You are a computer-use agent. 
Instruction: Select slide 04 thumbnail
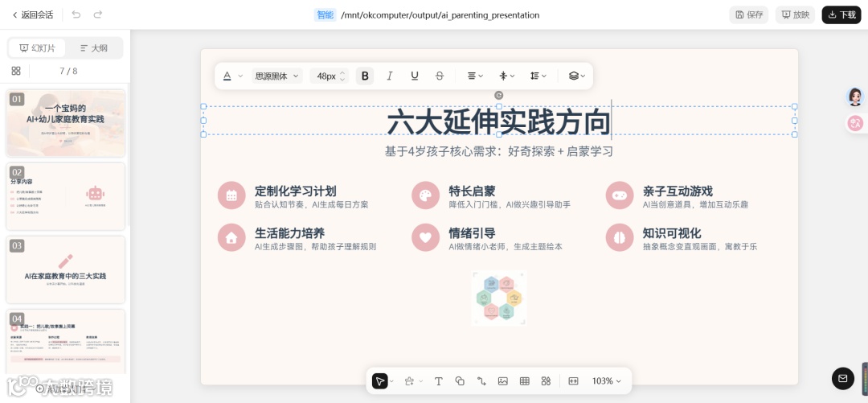click(x=65, y=342)
